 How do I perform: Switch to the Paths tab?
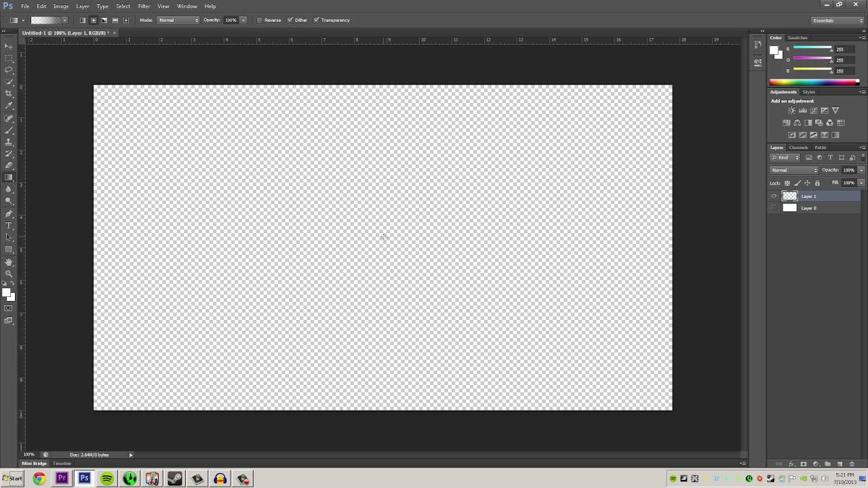(821, 148)
